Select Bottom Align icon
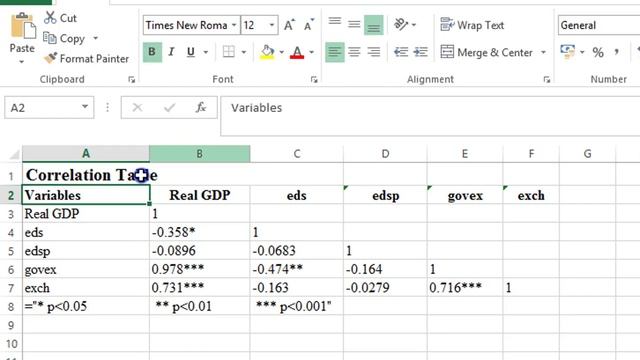The width and height of the screenshot is (640, 360). [373, 25]
